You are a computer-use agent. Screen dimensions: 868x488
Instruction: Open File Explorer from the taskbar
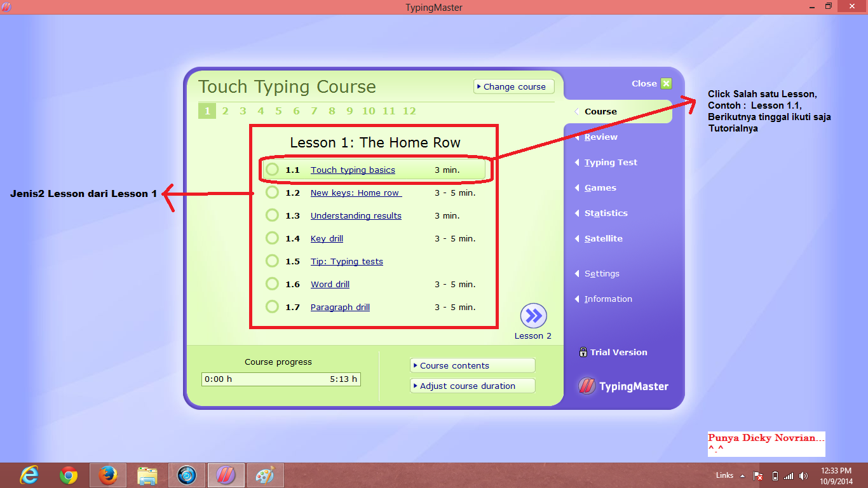click(147, 475)
